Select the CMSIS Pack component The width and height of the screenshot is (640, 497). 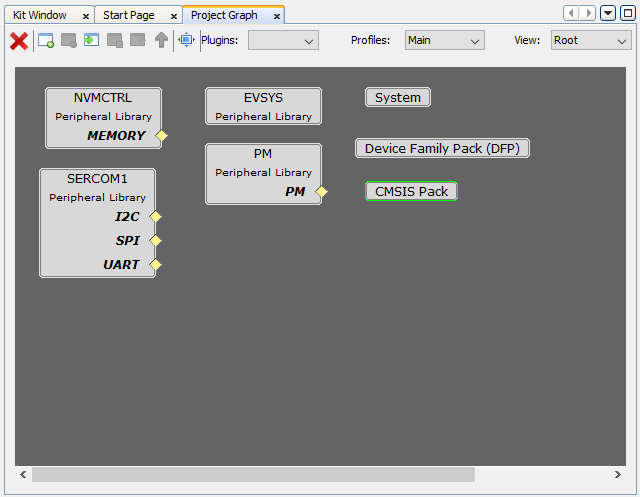(411, 192)
